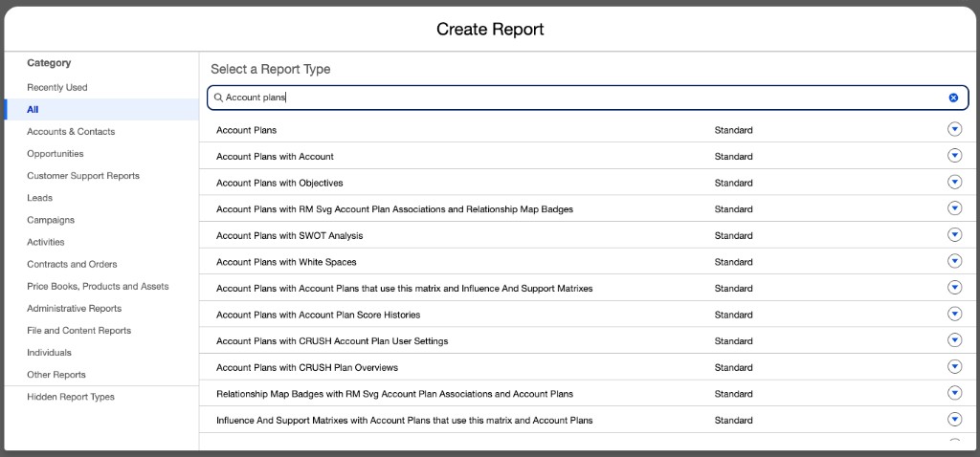Viewport: 980px width, 457px height.
Task: Click in the Account plans search field
Action: 587,98
